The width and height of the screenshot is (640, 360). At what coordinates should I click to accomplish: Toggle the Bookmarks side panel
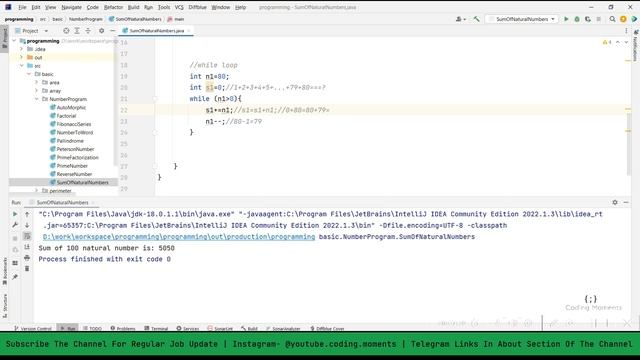click(x=4, y=271)
